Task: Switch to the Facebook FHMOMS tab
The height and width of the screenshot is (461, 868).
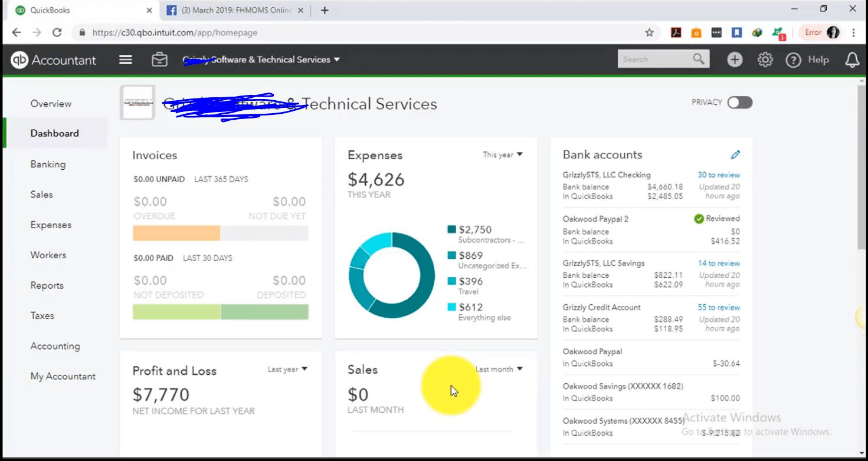Action: [236, 10]
